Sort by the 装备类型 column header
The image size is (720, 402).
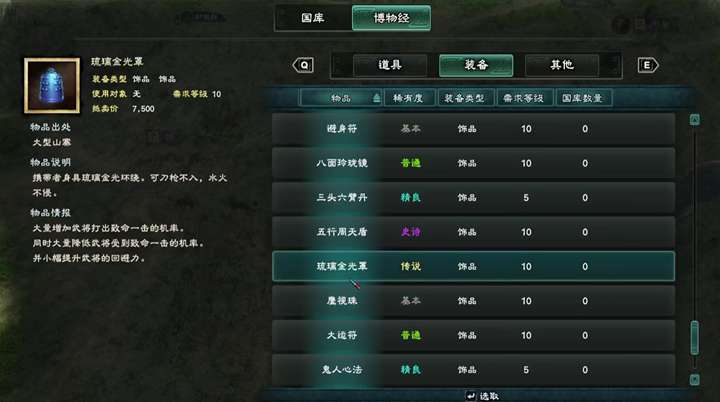(x=464, y=98)
